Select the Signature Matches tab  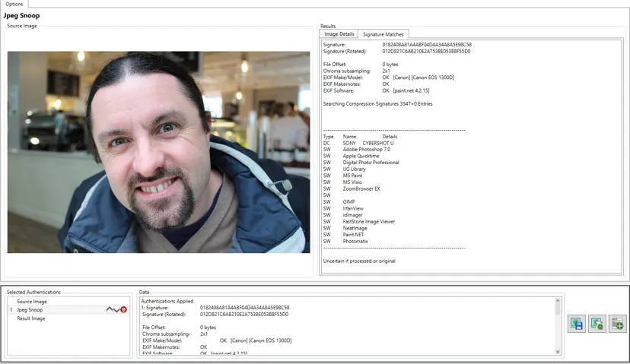click(383, 34)
